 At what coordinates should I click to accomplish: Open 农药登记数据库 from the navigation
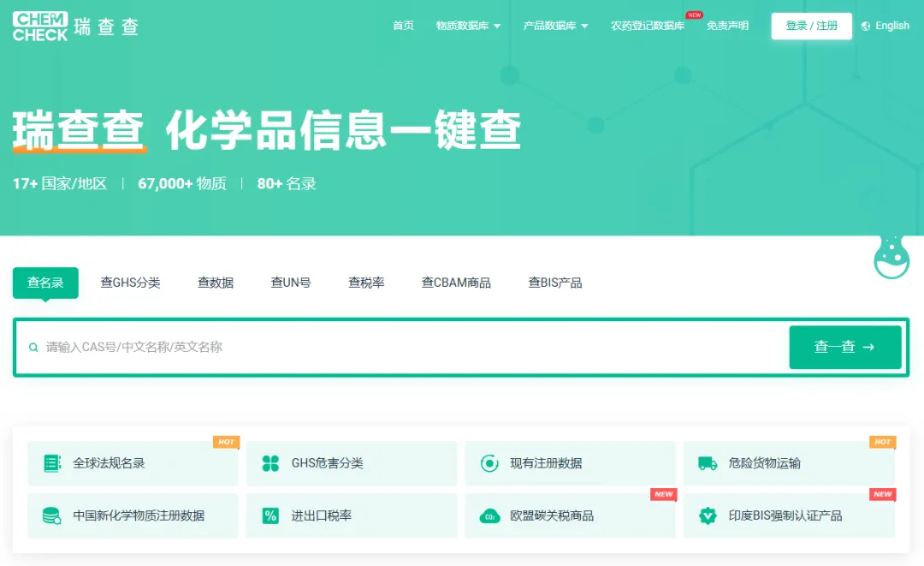coord(647,26)
